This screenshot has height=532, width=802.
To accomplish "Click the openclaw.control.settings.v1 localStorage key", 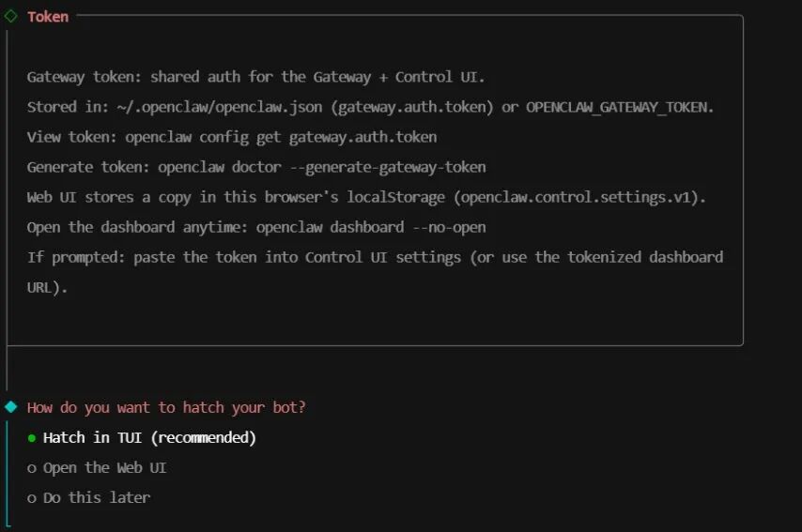I will click(x=579, y=197).
